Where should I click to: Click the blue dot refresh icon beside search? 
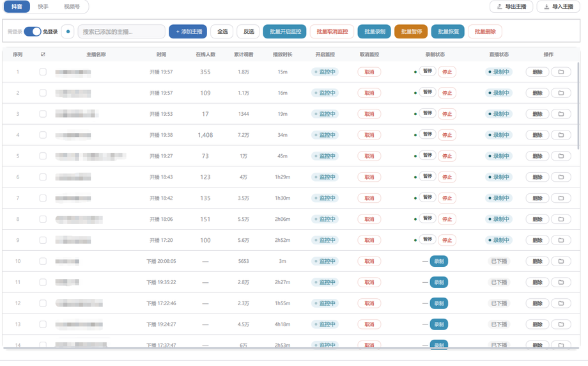(x=68, y=31)
